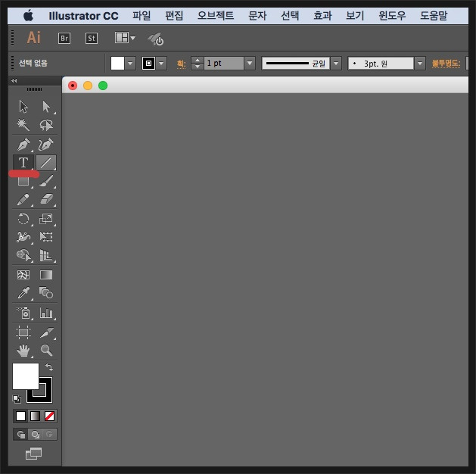Set paint mode to None
476x474 pixels.
pos(49,416)
